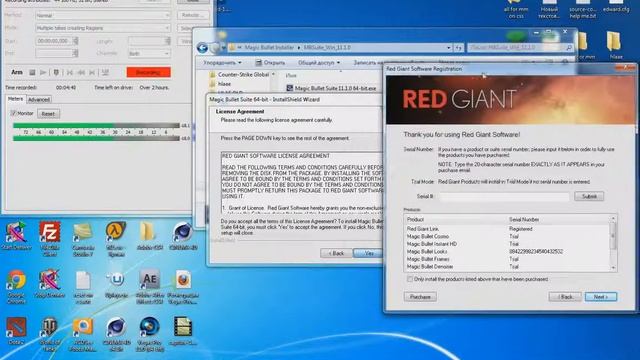Open the 'help me.txt' desktop file
The width and height of the screenshot is (640, 360).
(582, 10)
